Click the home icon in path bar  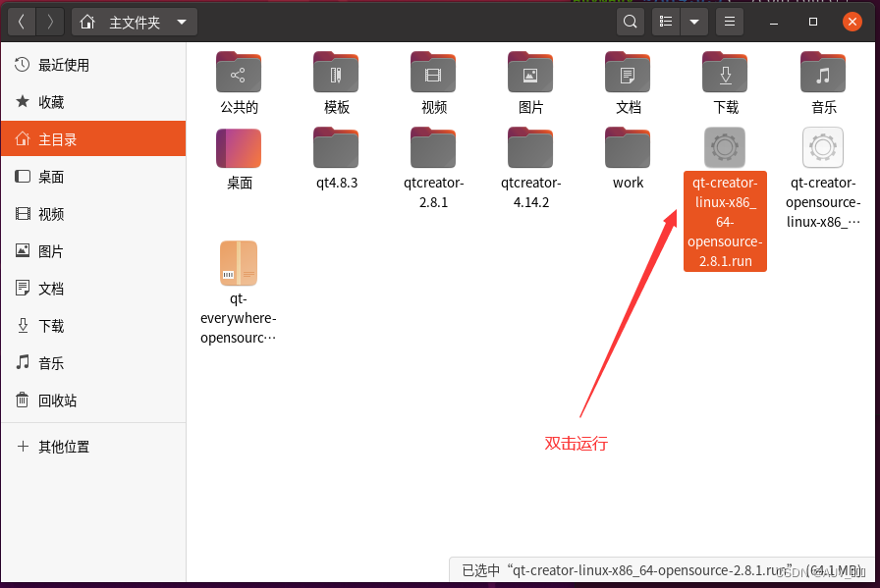(87, 23)
